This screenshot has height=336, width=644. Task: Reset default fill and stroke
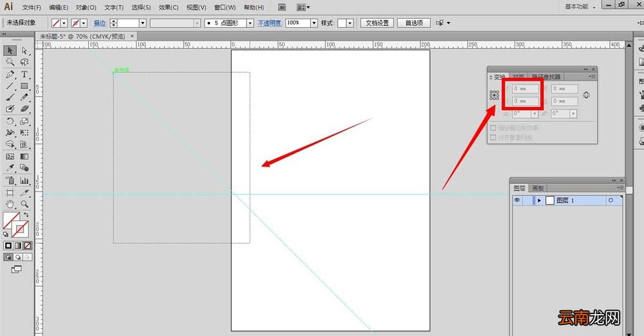[x=6, y=234]
